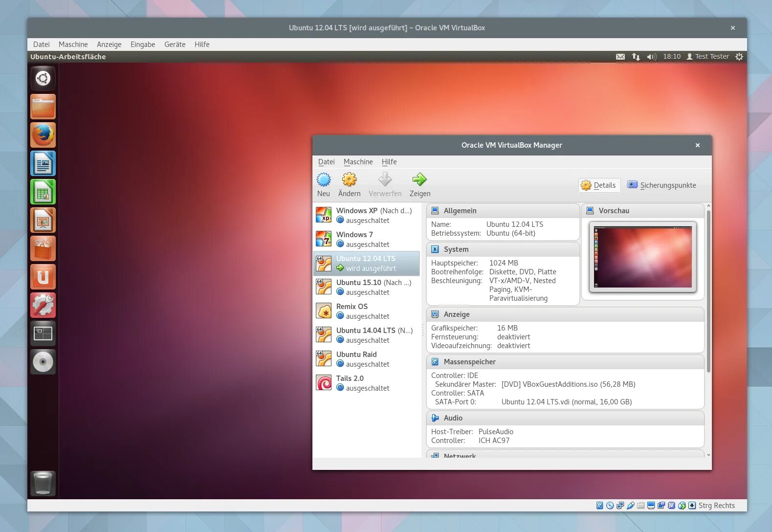Click the hard disk activity status icon
This screenshot has width=772, height=532.
599,506
